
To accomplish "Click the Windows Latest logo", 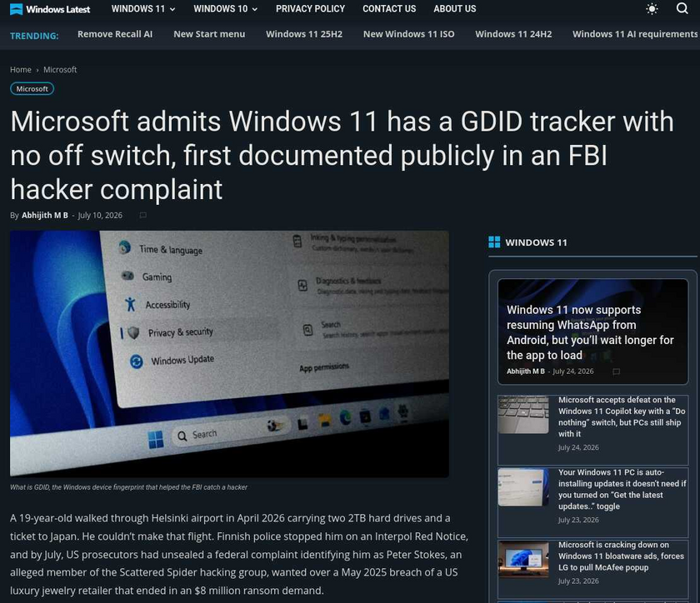I will point(49,9).
